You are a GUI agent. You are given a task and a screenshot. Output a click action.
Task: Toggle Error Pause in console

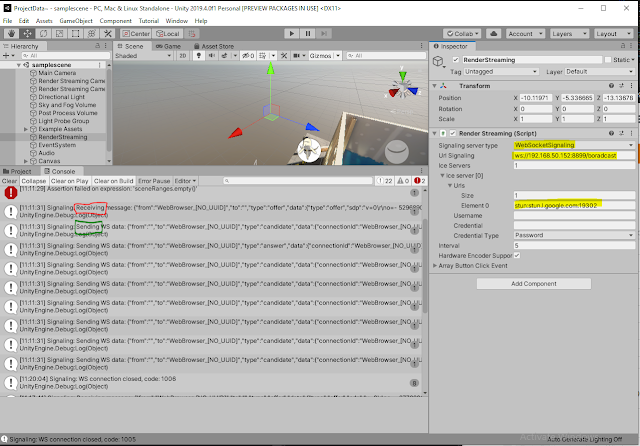[154, 181]
